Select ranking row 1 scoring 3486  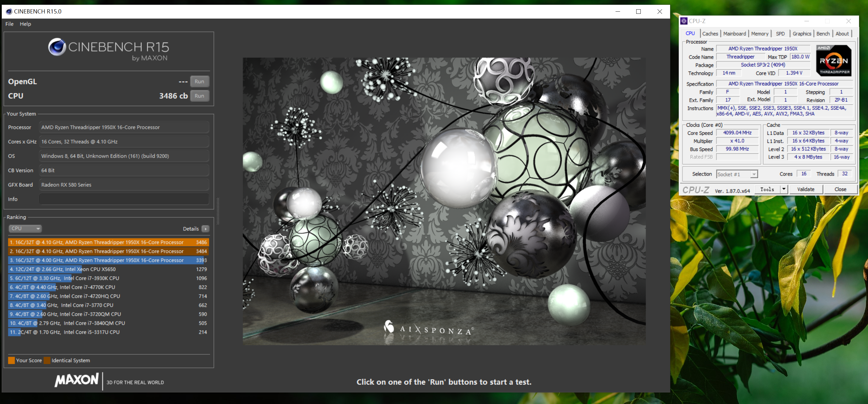coord(109,242)
